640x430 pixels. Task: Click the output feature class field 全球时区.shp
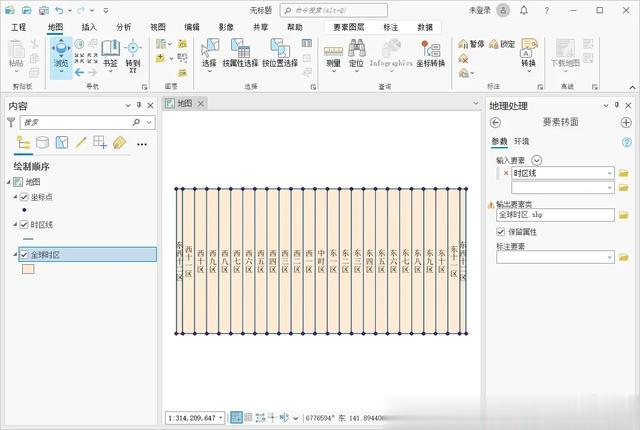pyautogui.click(x=555, y=215)
